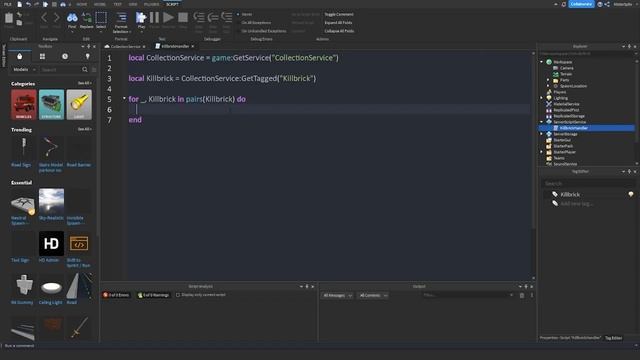
Task: Open the Inventory grid tab in Toolbox
Action: 42,56
